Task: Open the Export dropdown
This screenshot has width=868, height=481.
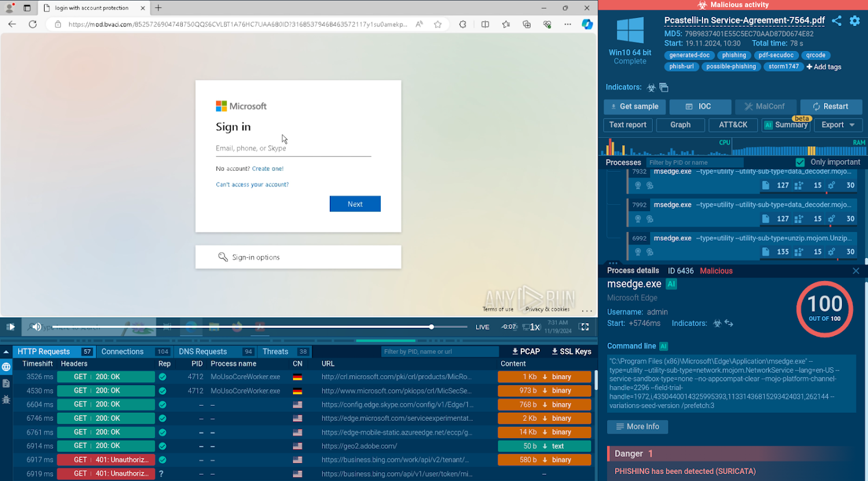Action: (838, 125)
